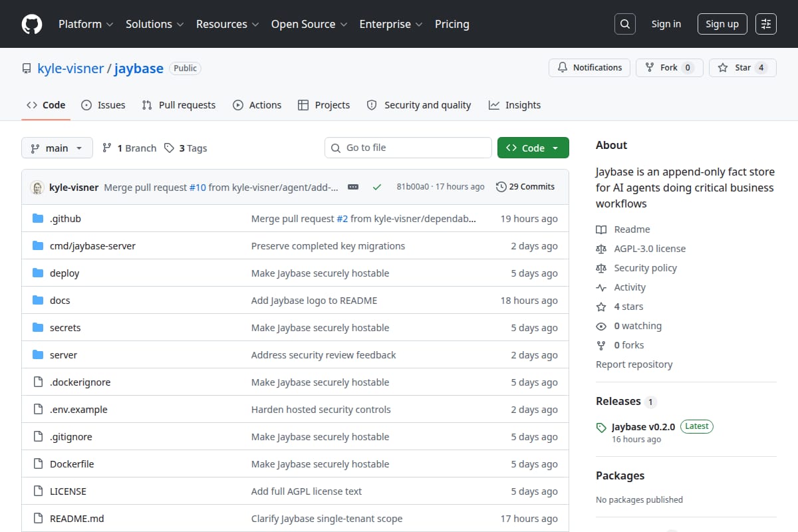Open the green Code dropdown button
798x532 pixels.
533,148
